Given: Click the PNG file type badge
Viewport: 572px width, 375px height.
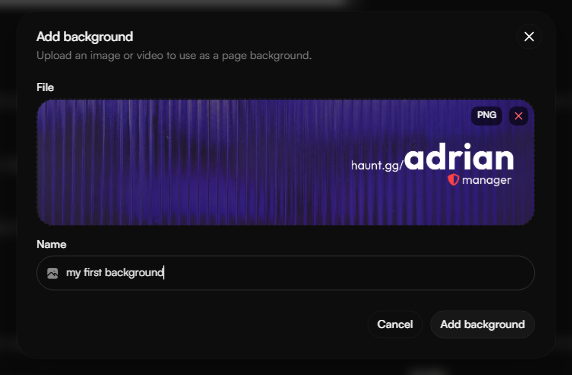Looking at the screenshot, I should pyautogui.click(x=487, y=115).
